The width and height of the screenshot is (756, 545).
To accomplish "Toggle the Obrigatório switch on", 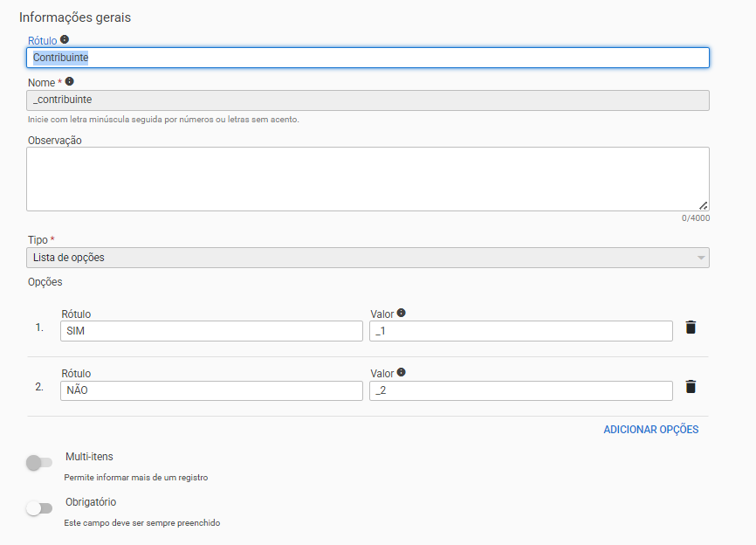I will pyautogui.click(x=39, y=508).
